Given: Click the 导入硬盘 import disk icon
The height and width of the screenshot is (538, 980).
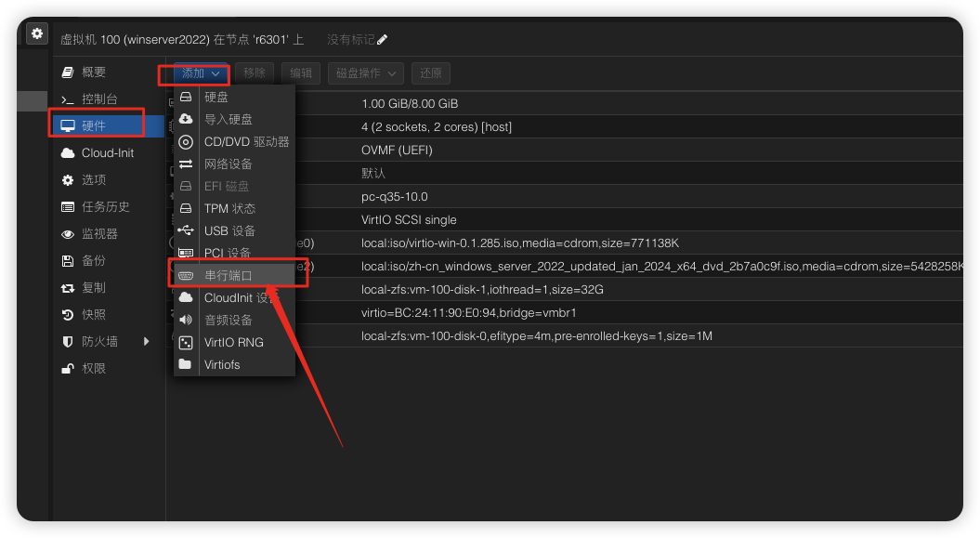Looking at the screenshot, I should (x=186, y=120).
